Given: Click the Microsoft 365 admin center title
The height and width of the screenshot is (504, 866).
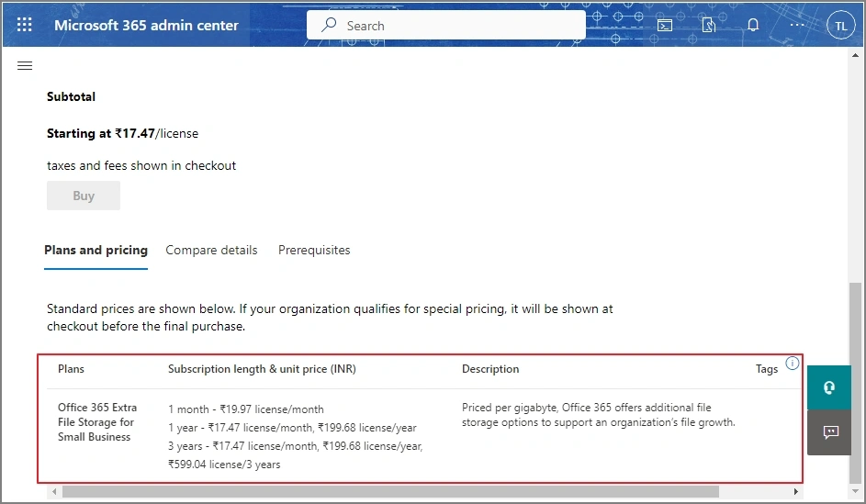Looking at the screenshot, I should [x=146, y=26].
